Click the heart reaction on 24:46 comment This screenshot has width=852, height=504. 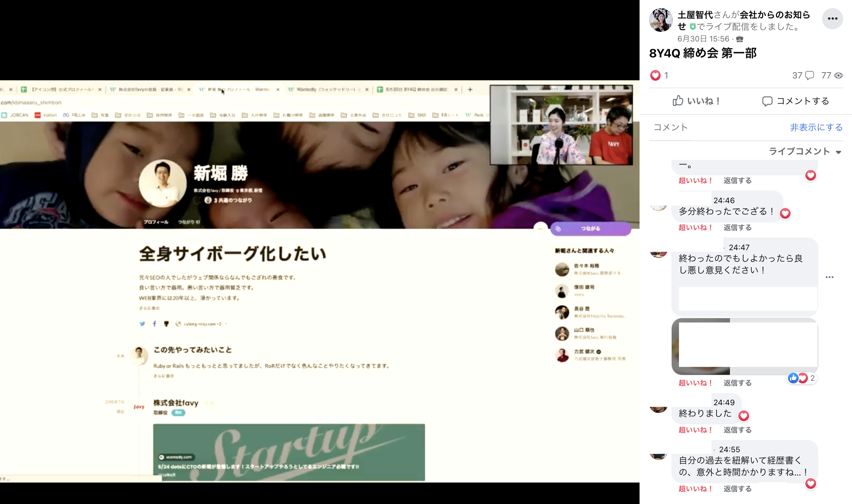(785, 214)
